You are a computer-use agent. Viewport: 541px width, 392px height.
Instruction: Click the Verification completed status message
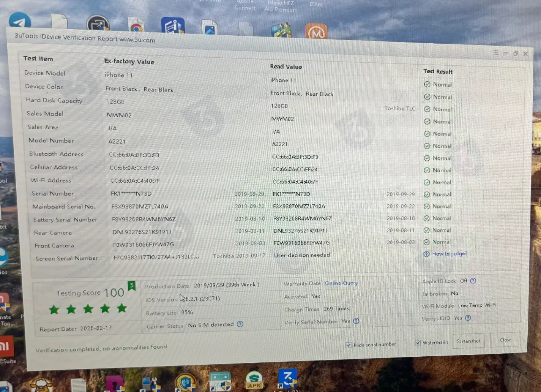pos(101,348)
